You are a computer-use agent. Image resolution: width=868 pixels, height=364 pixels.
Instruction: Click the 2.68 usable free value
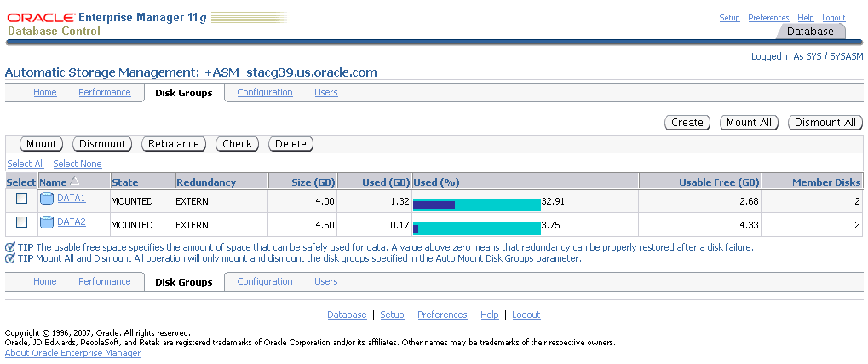coord(749,202)
